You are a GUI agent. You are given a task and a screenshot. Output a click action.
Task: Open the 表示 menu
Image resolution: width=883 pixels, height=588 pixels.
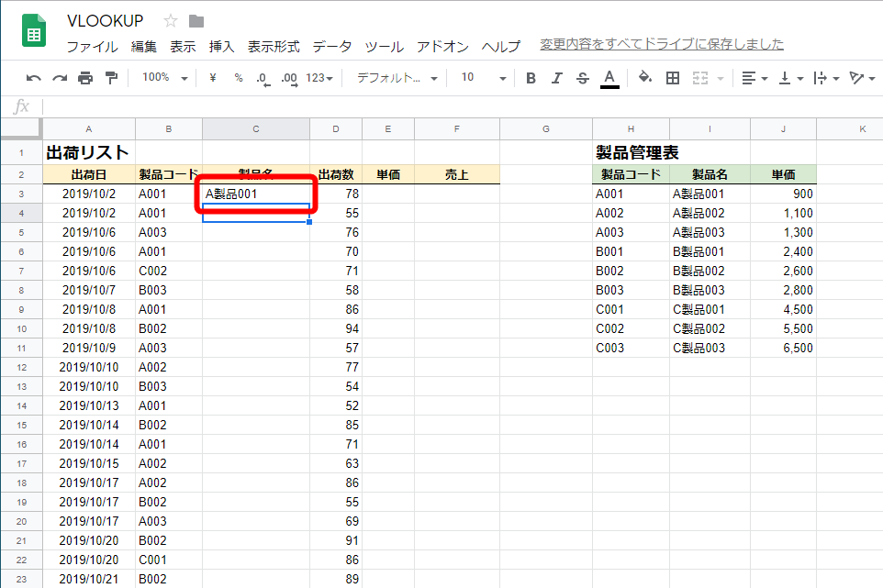[183, 47]
